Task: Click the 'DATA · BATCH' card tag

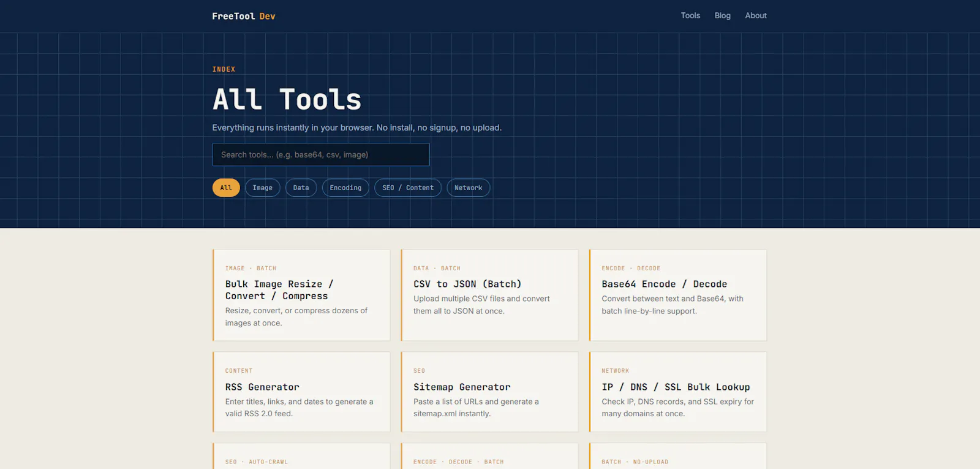Action: tap(437, 269)
